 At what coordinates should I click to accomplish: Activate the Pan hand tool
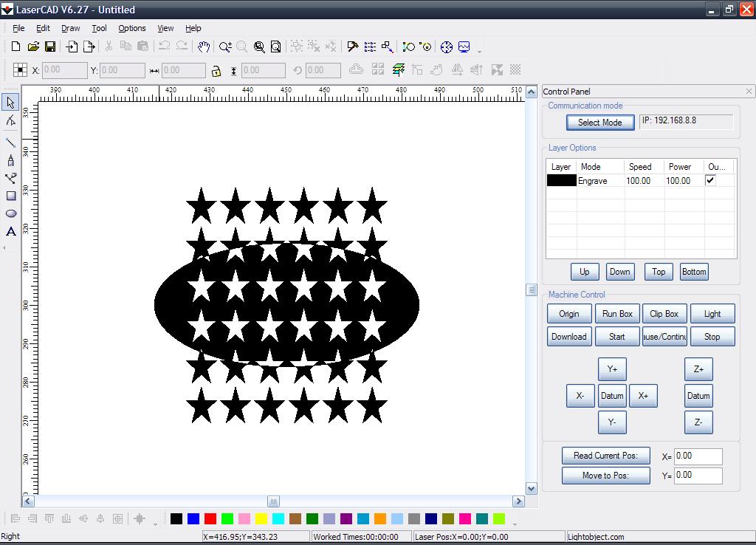[204, 47]
